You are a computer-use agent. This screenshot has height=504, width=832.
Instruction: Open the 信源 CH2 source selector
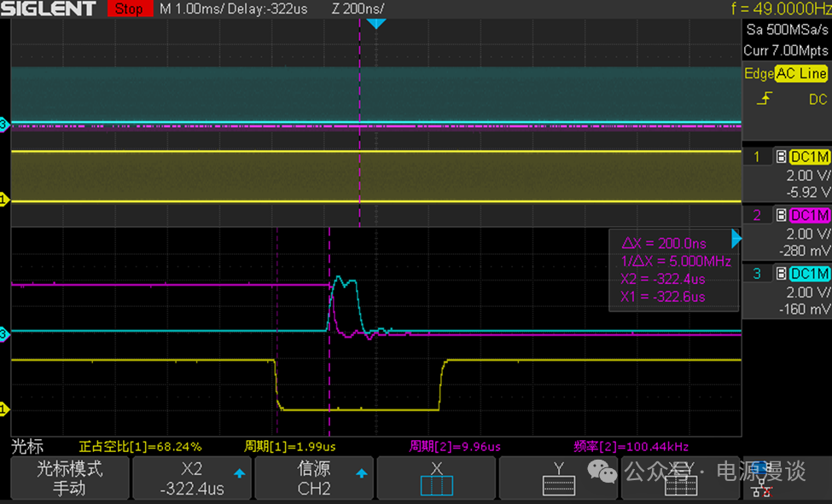click(x=314, y=478)
